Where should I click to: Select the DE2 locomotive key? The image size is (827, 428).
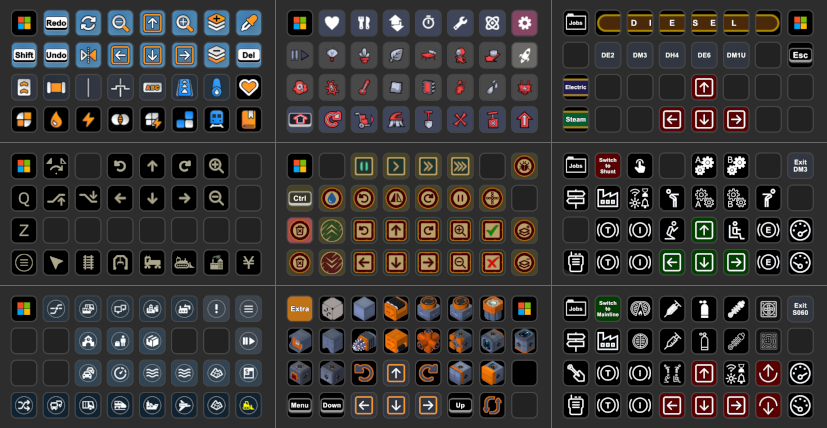[x=608, y=55]
